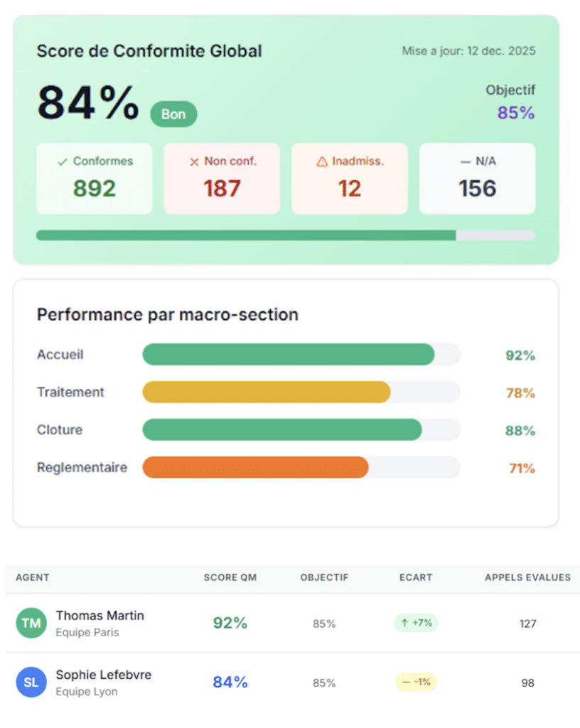Click the Objectif 85% value
The width and height of the screenshot is (580, 728).
point(517,113)
